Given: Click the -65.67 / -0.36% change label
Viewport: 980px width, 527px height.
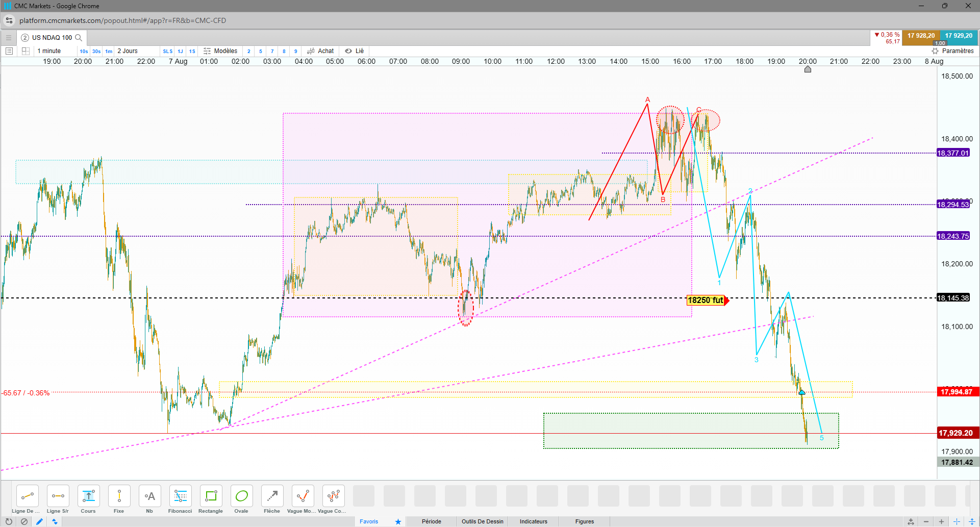Looking at the screenshot, I should pos(26,393).
